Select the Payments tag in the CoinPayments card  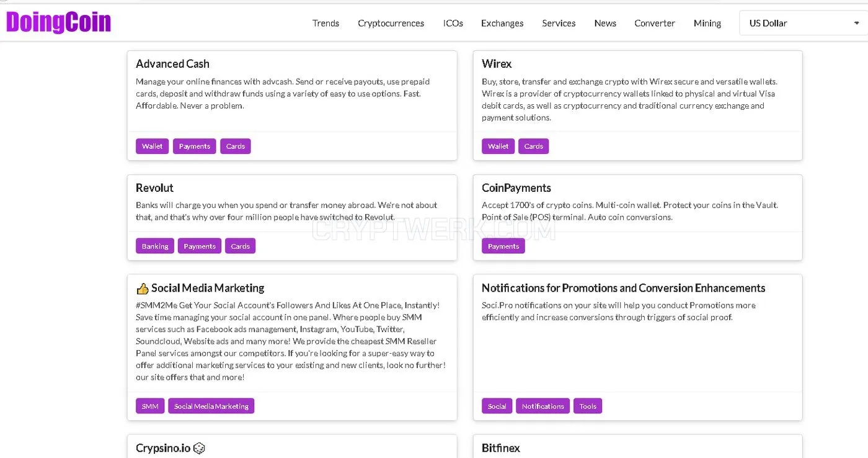tap(503, 246)
